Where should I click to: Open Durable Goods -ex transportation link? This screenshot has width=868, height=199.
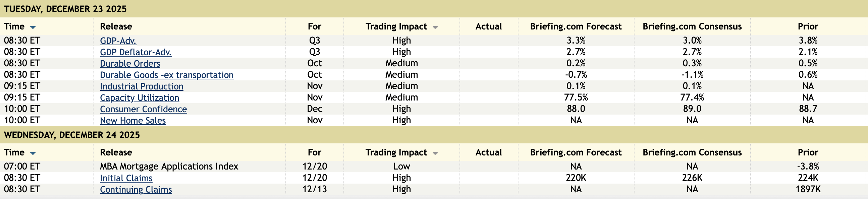[x=166, y=75]
